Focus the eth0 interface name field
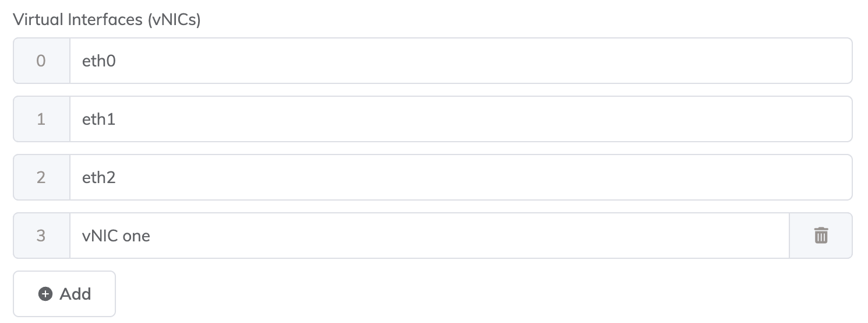The image size is (868, 323). tap(460, 61)
